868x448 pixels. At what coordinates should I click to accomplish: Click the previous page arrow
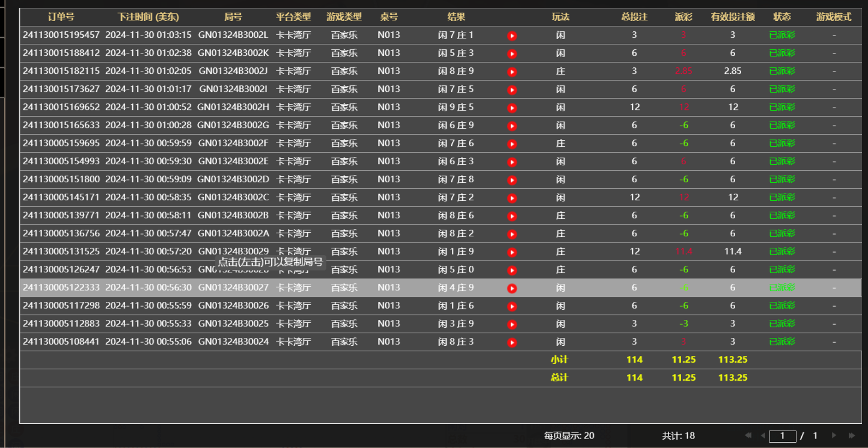763,435
